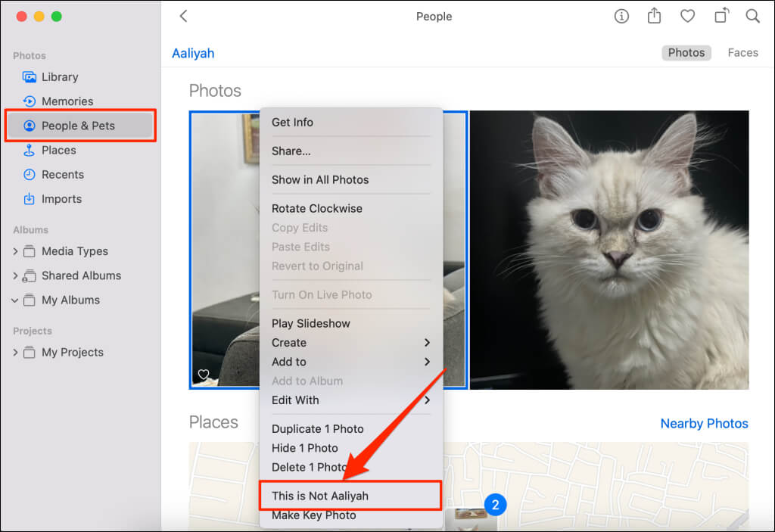Image resolution: width=775 pixels, height=532 pixels.
Task: Choose Duplicate 1 Photo
Action: coord(350,428)
